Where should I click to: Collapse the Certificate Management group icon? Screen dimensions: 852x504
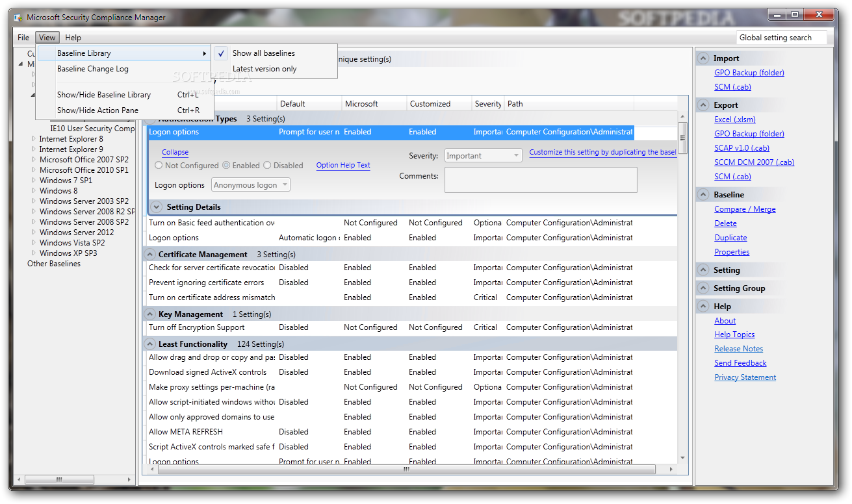point(150,255)
